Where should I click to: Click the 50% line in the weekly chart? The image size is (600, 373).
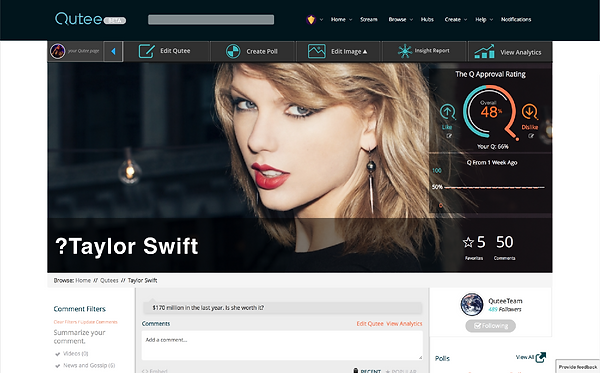click(x=494, y=187)
